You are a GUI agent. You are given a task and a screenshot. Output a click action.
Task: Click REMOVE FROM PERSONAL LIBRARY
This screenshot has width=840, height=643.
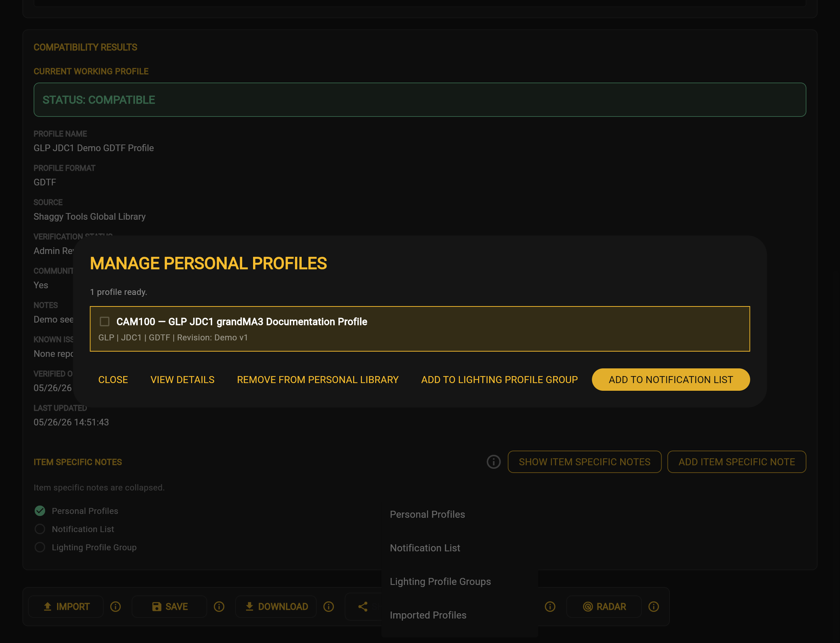[x=318, y=380]
